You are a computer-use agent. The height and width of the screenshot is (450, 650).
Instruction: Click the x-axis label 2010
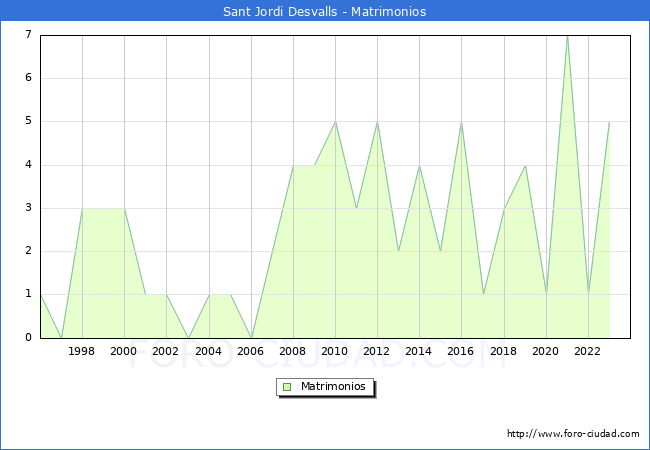pos(334,351)
